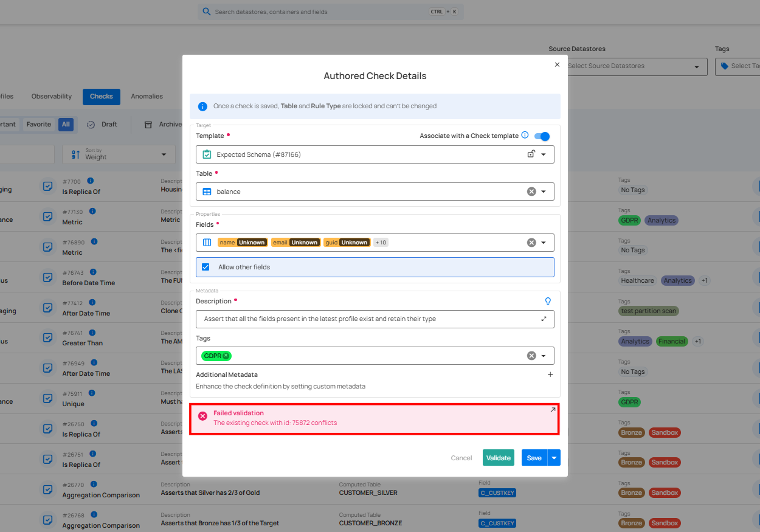
Task: Clear the balance table selection
Action: (531, 192)
